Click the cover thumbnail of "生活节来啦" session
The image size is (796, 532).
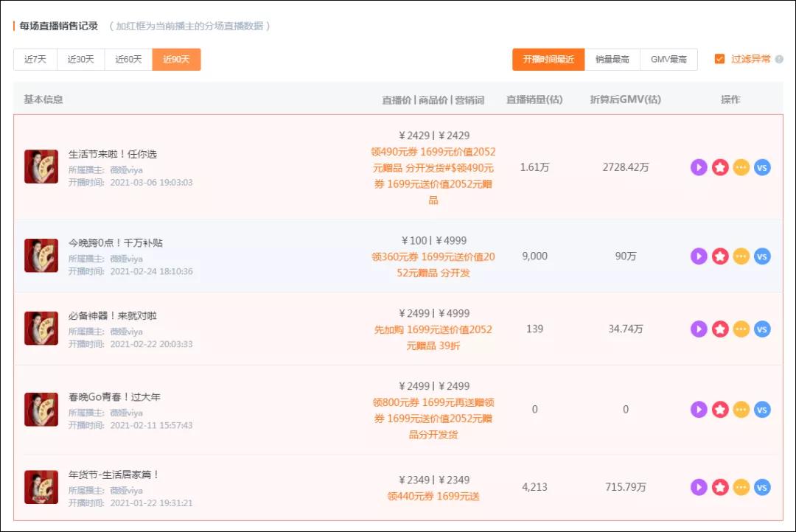pyautogui.click(x=41, y=167)
